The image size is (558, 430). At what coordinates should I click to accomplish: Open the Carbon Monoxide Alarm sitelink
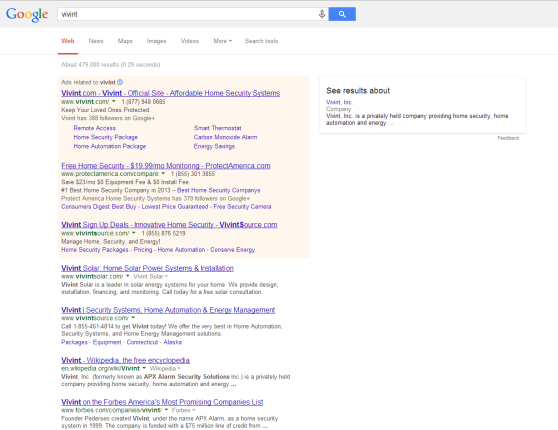click(225, 137)
